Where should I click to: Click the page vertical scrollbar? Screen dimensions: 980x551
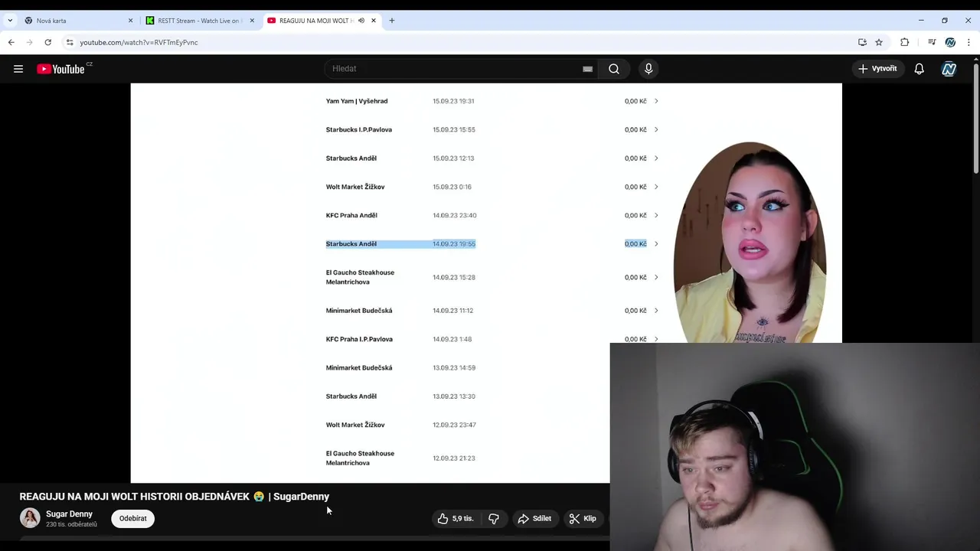[x=975, y=119]
